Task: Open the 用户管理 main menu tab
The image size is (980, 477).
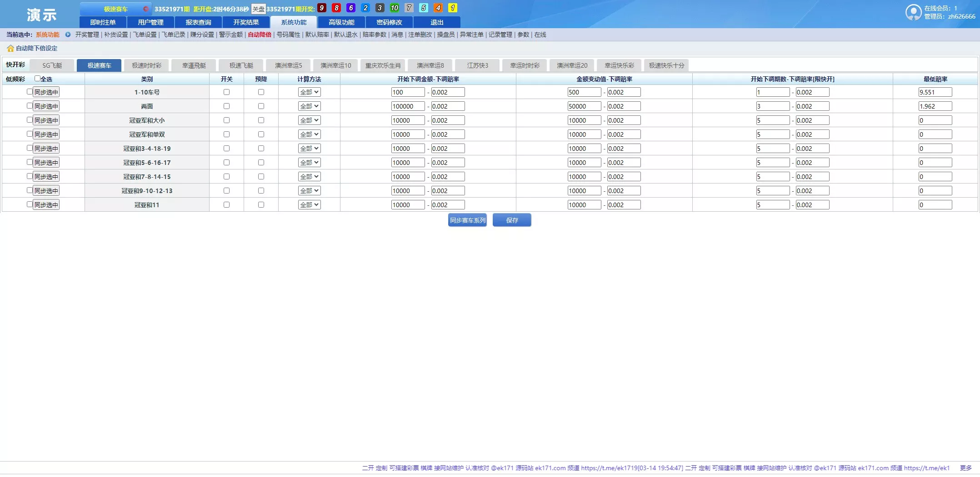Action: [150, 22]
